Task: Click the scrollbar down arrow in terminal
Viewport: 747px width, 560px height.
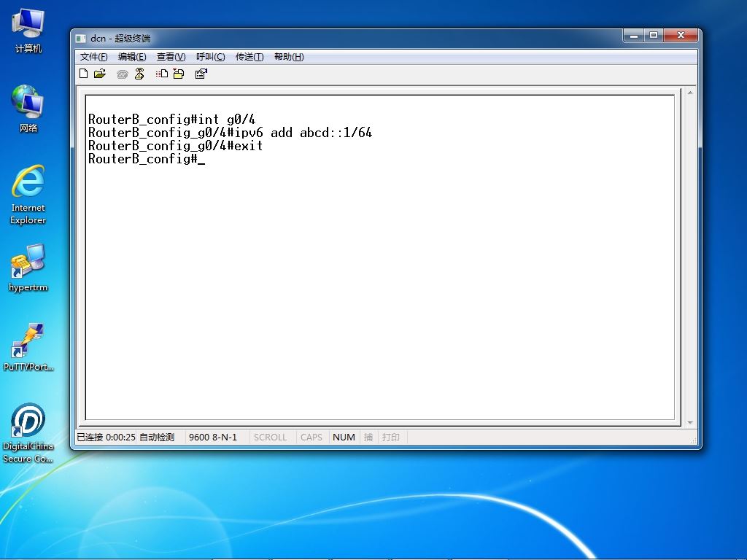Action: (690, 422)
